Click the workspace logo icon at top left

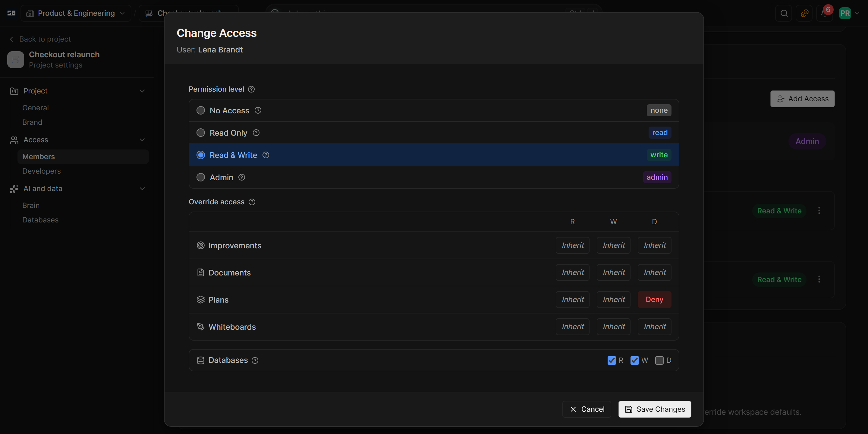pos(11,13)
